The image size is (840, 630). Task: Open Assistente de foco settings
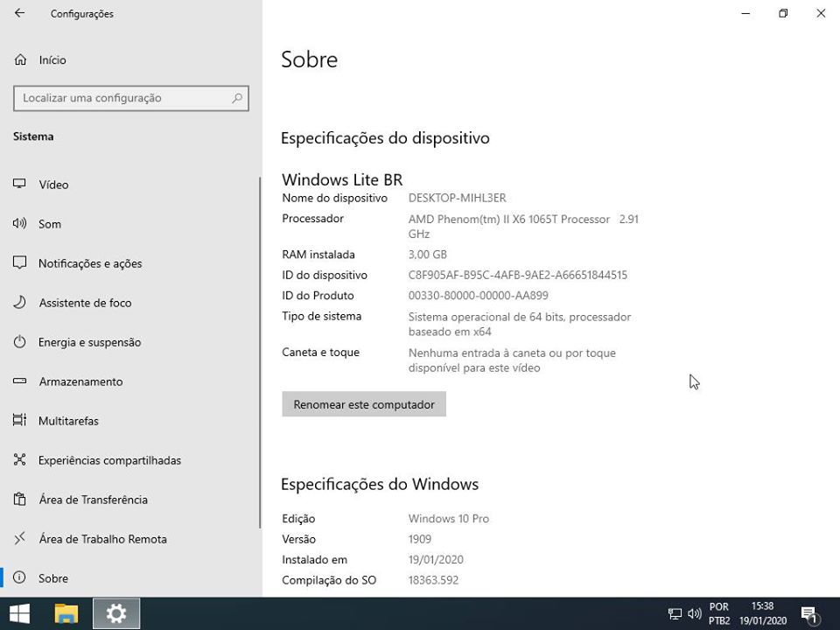click(x=87, y=303)
